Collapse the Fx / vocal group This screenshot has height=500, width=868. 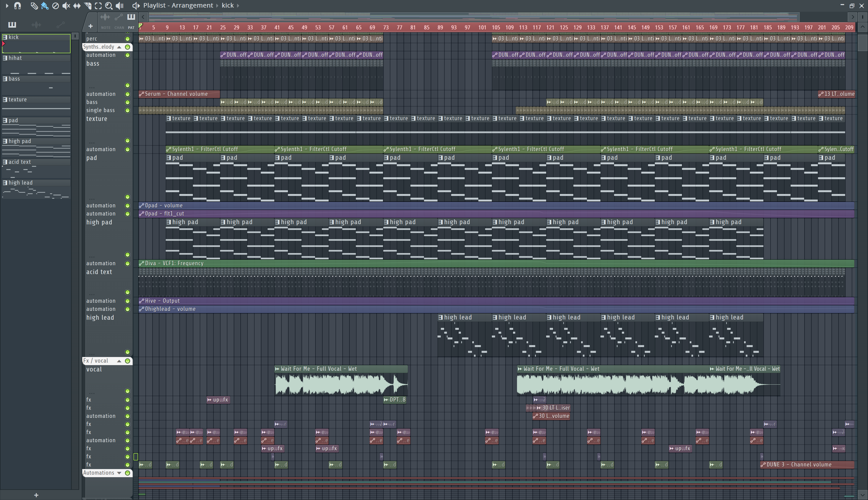(119, 361)
